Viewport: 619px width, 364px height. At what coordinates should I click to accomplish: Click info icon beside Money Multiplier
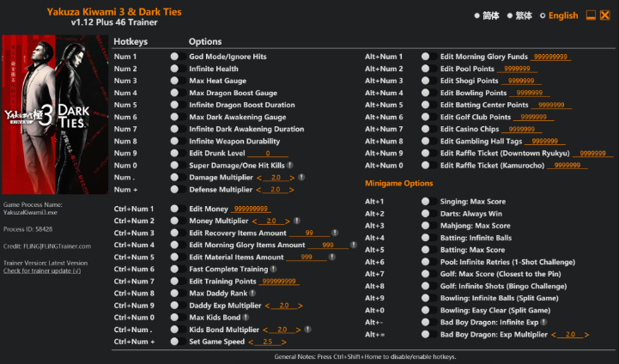pyautogui.click(x=297, y=221)
